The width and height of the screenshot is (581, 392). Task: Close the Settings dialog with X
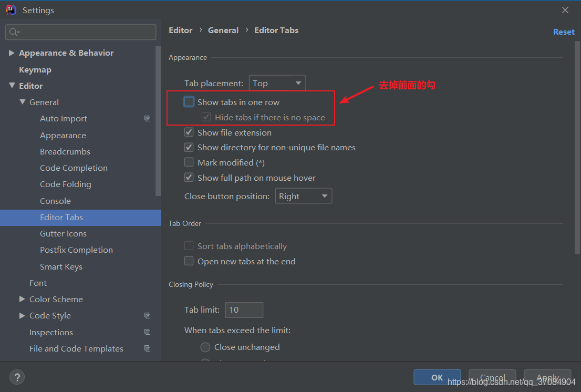[565, 10]
